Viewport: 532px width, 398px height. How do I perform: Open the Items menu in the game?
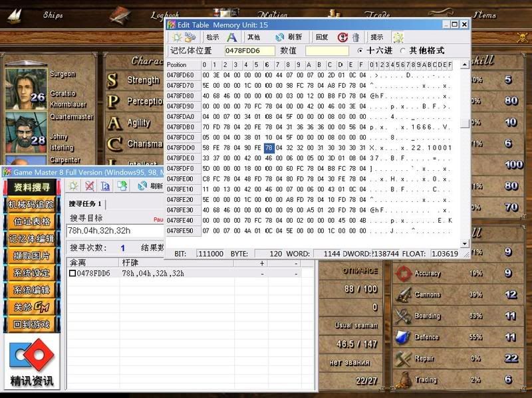click(485, 15)
